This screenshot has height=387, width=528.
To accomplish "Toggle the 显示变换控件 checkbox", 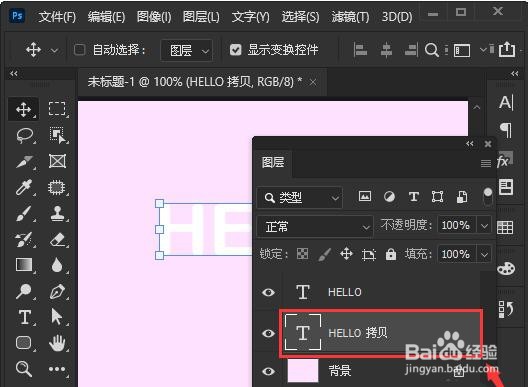I will click(x=235, y=50).
